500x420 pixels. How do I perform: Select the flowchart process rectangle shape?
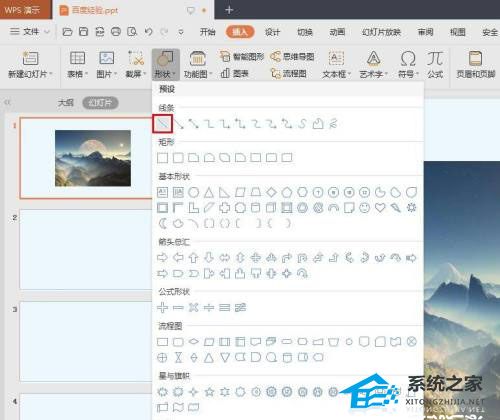(162, 342)
